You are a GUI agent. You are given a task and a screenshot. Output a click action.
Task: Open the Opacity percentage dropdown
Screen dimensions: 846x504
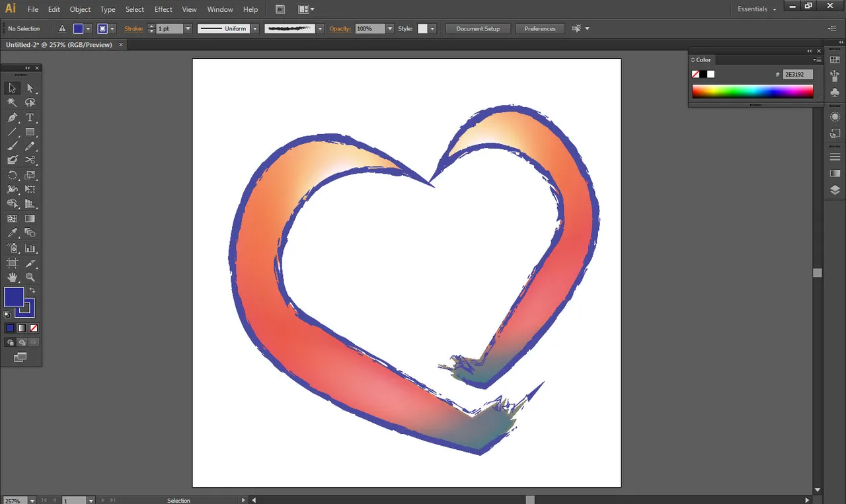pyautogui.click(x=390, y=28)
